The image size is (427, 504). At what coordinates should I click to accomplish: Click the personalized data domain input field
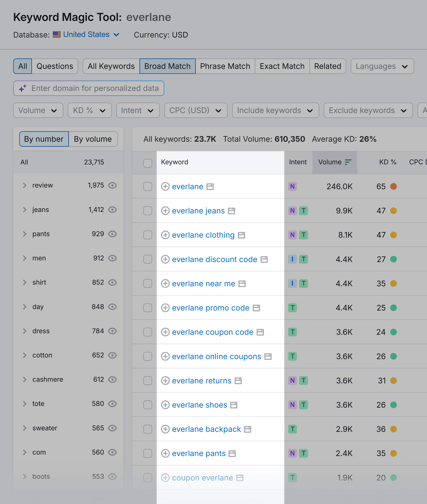(89, 88)
